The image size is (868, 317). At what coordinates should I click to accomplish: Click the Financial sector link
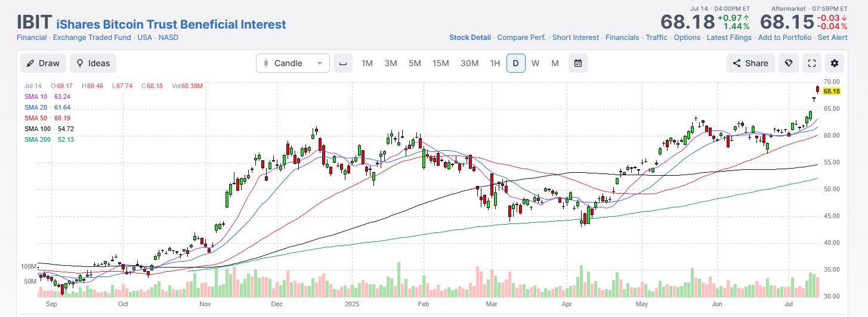click(32, 38)
